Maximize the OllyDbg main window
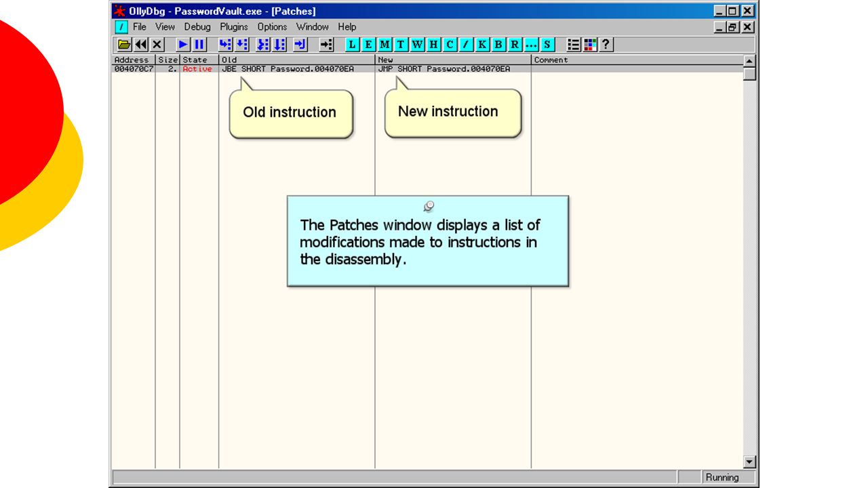This screenshot has height=488, width=868. coord(733,11)
